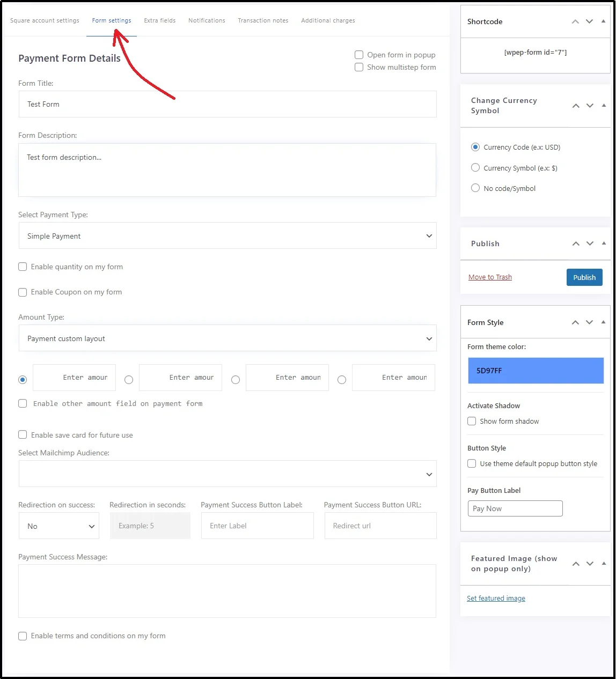Click the down chevron on Featured Image panel
This screenshot has height=679, width=616.
(589, 564)
